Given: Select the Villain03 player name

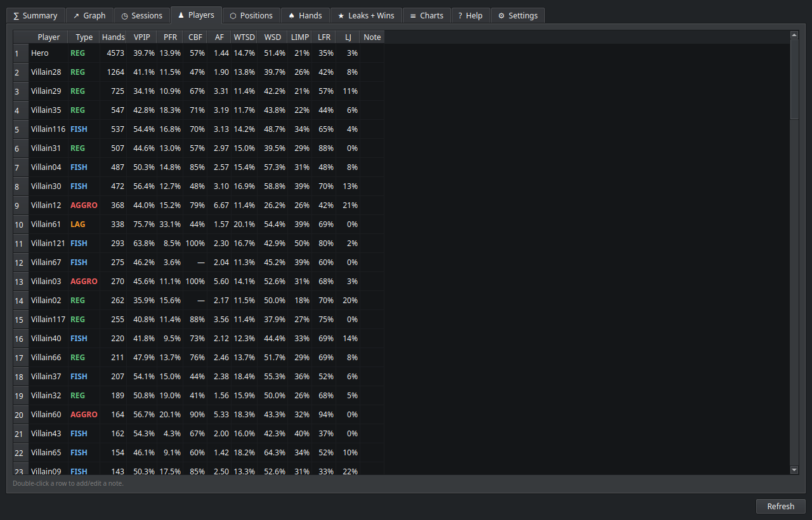Looking at the screenshot, I should 46,282.
